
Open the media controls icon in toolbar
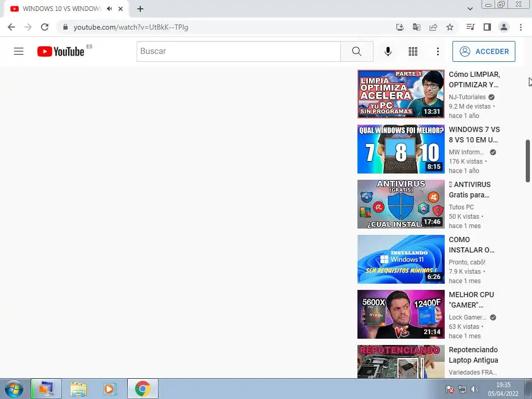470,27
